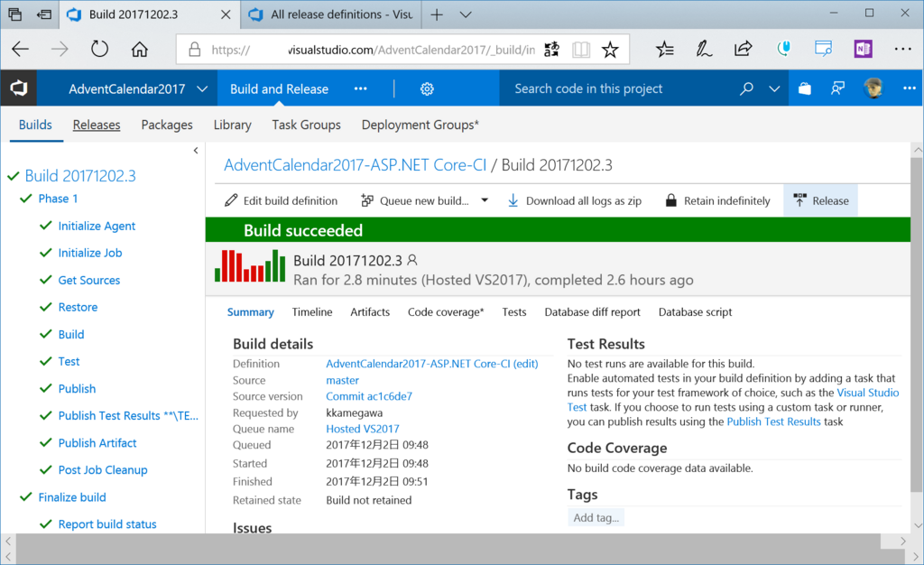Go to Task Groups tab

click(x=307, y=125)
